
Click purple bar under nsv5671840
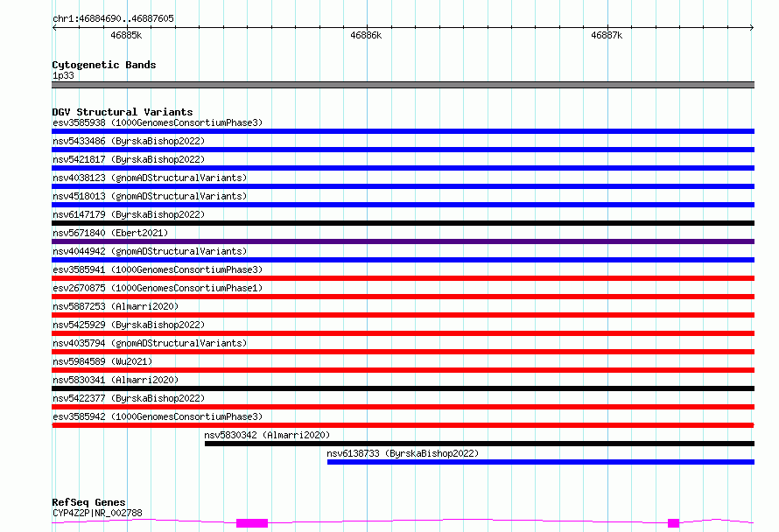pos(403,241)
